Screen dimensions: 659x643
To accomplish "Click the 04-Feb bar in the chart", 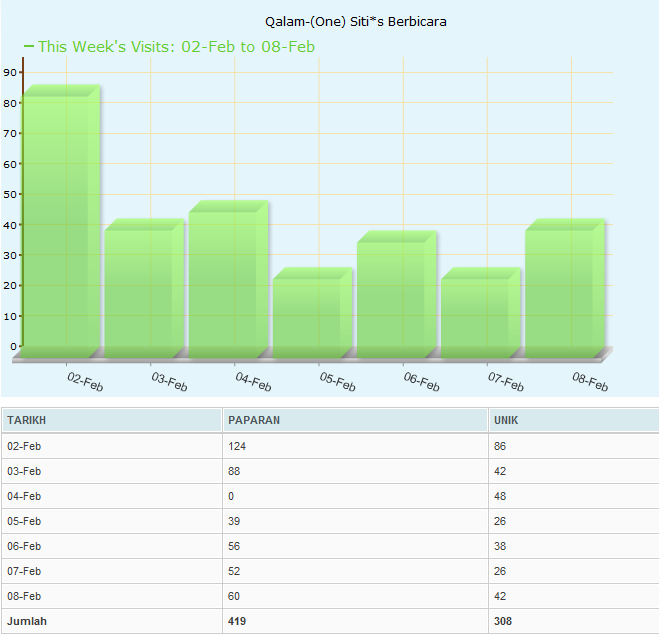I will click(228, 279).
